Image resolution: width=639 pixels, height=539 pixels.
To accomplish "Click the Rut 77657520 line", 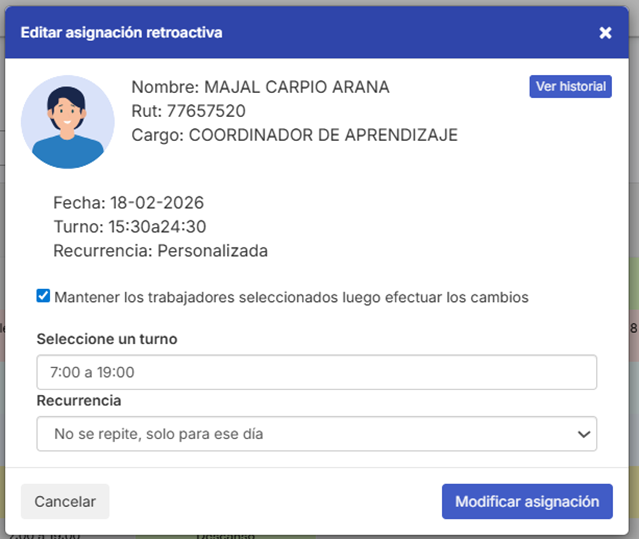I will pos(188,111).
